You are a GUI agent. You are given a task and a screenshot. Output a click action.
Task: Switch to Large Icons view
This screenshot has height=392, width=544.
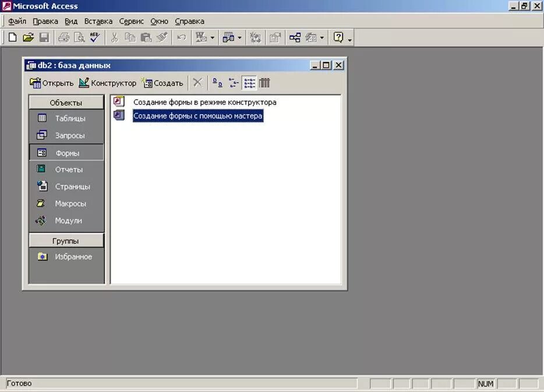pos(217,83)
